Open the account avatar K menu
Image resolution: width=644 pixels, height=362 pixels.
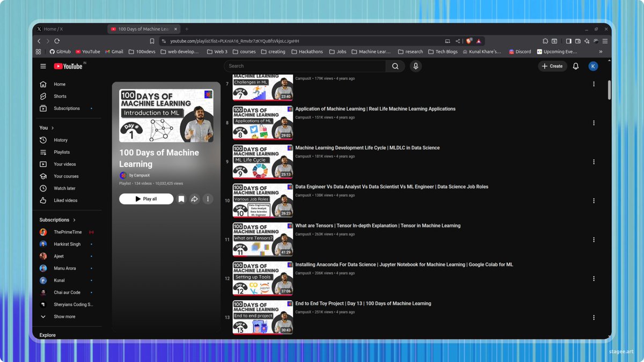click(593, 66)
